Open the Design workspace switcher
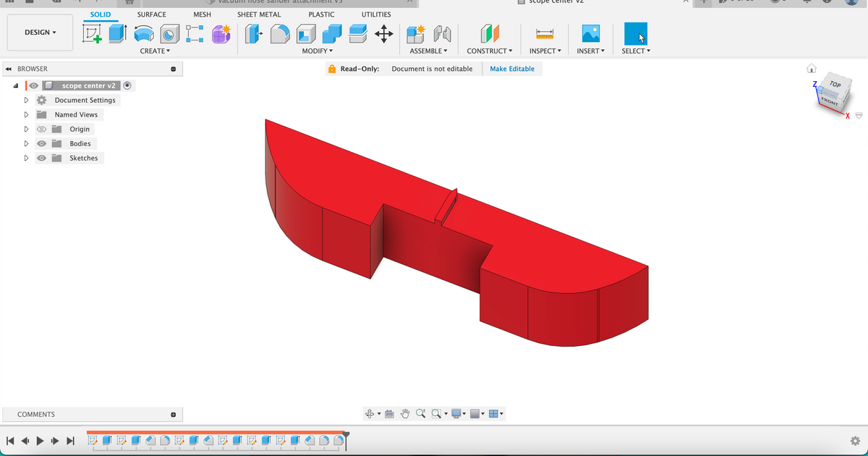The height and width of the screenshot is (456, 868). tap(39, 32)
